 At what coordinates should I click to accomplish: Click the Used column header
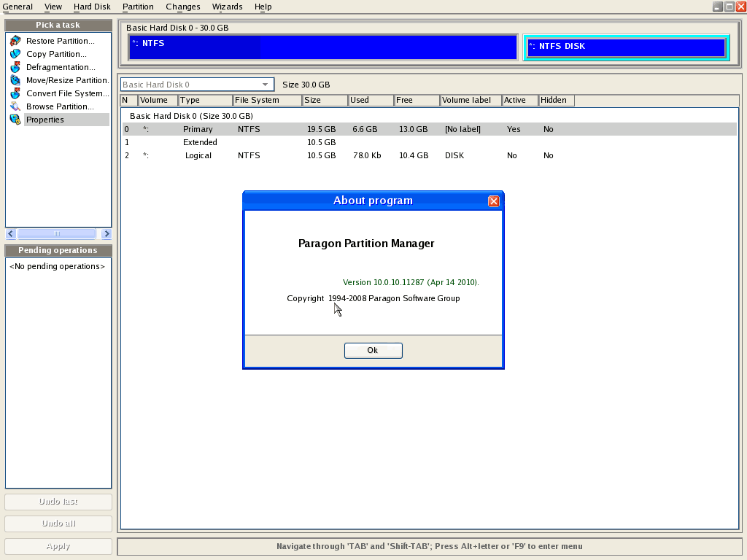point(371,100)
